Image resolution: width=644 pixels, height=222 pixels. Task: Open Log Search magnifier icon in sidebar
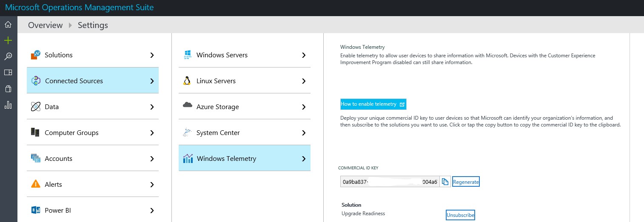coord(8,56)
